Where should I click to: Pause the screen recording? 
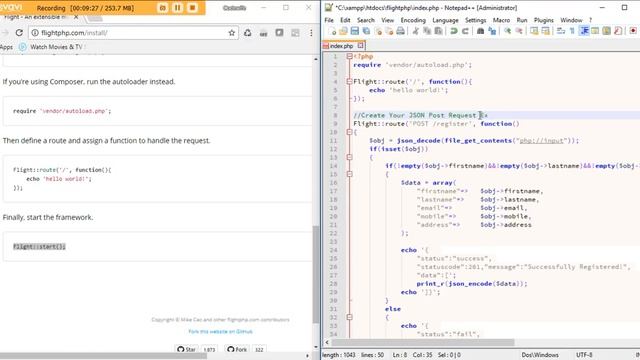178,8
